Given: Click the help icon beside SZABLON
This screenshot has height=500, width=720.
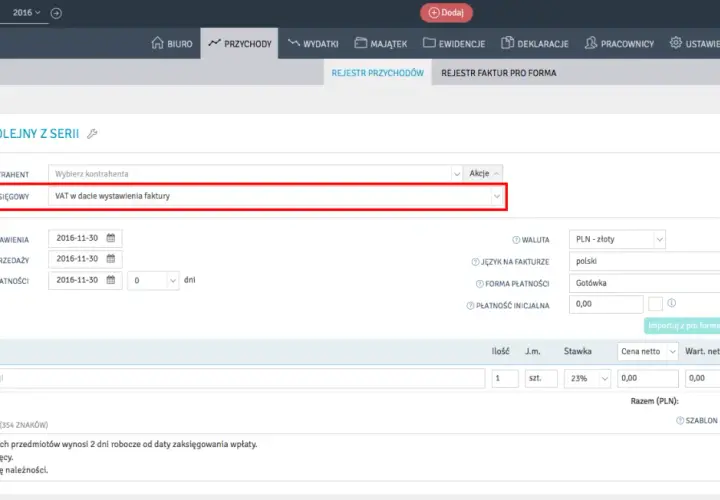Looking at the screenshot, I should coord(680,421).
